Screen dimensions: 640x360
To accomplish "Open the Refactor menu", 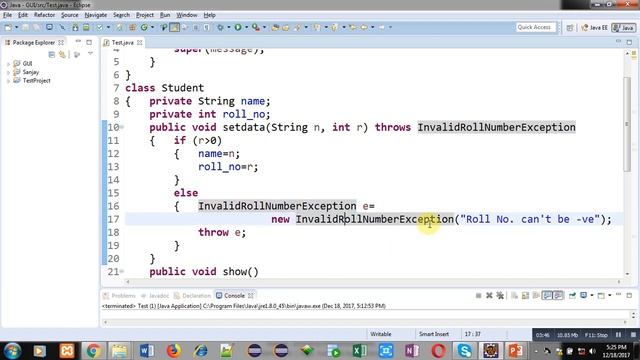I will point(44,15).
